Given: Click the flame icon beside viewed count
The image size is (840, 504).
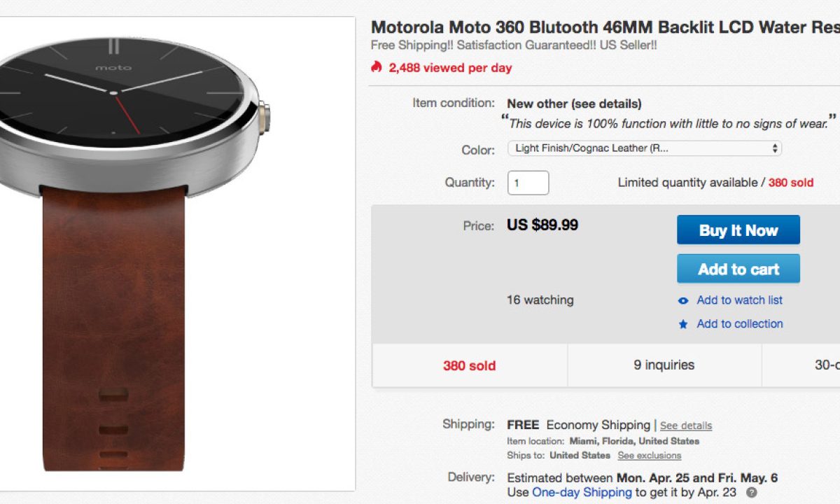Looking at the screenshot, I should point(377,67).
